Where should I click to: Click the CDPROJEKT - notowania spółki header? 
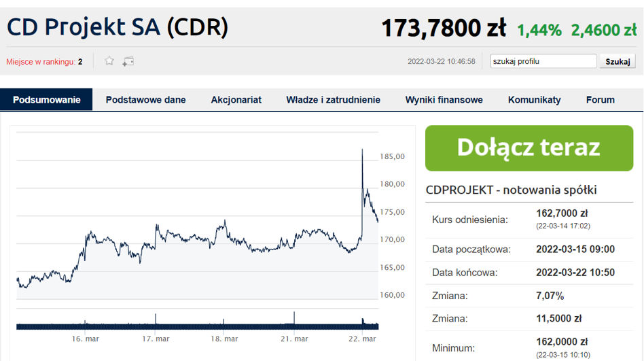point(511,190)
